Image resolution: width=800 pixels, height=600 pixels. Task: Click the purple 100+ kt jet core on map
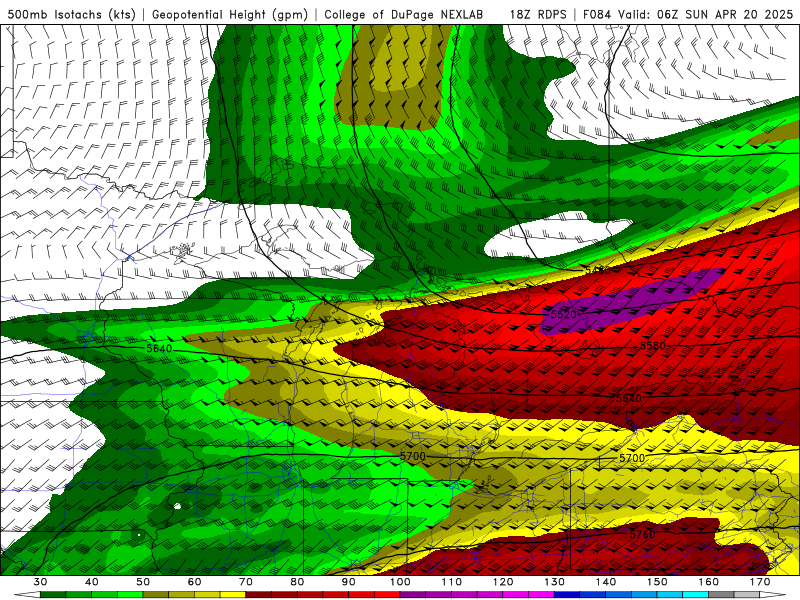[x=633, y=301]
